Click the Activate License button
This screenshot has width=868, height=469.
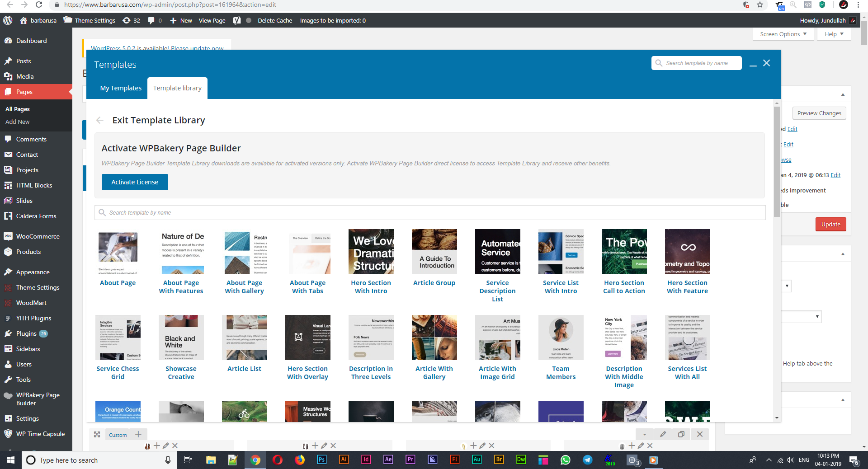point(135,182)
